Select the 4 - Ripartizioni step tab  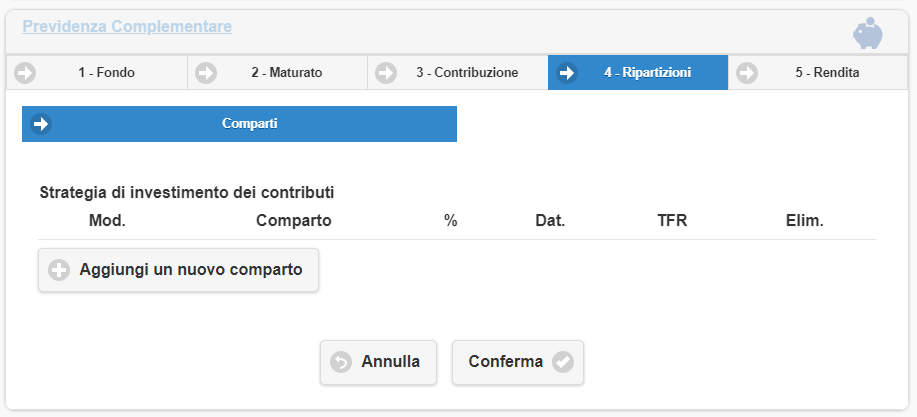point(647,73)
